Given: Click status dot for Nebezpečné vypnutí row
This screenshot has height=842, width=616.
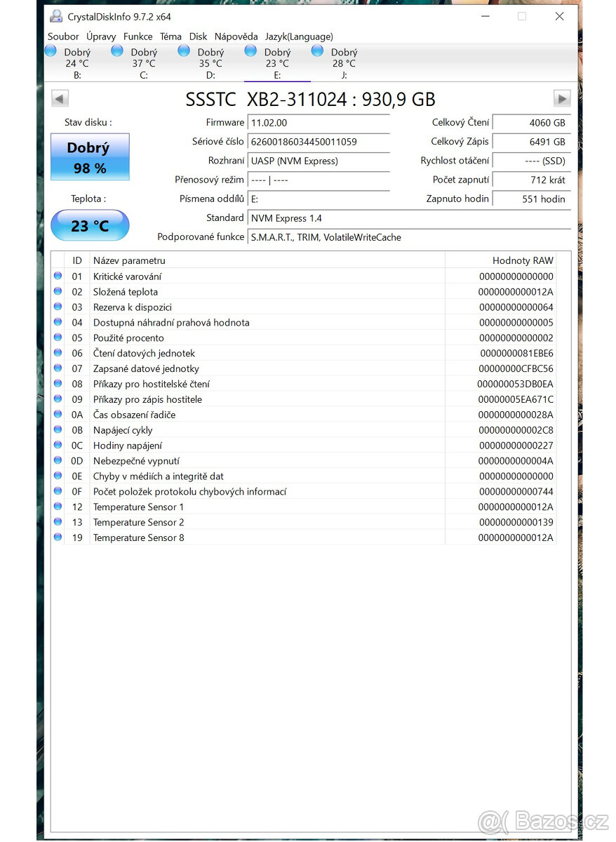Looking at the screenshot, I should coord(58,461).
